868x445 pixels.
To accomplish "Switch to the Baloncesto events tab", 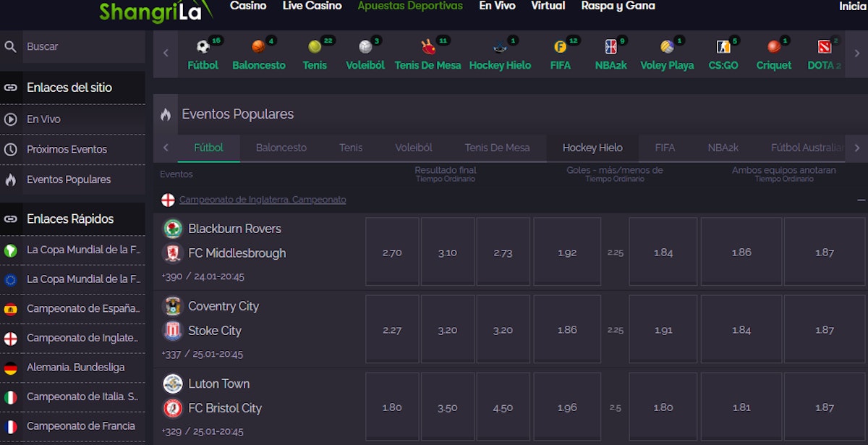I will (281, 148).
